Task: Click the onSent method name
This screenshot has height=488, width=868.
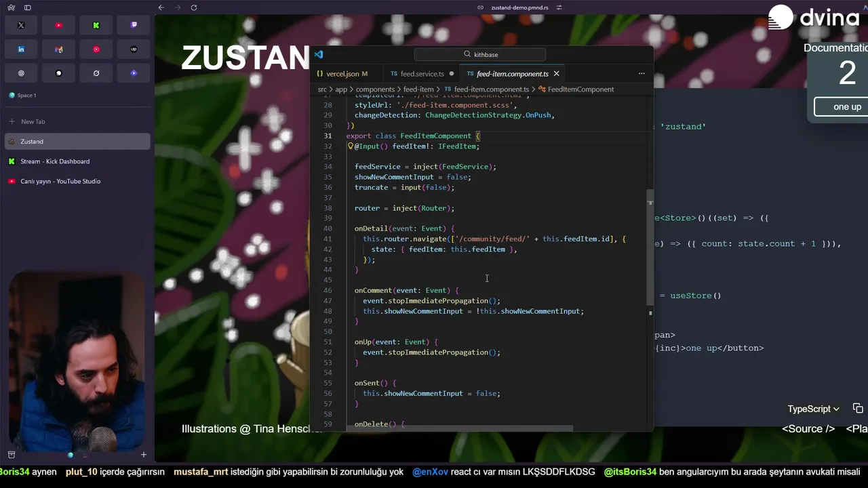Action: point(367,383)
